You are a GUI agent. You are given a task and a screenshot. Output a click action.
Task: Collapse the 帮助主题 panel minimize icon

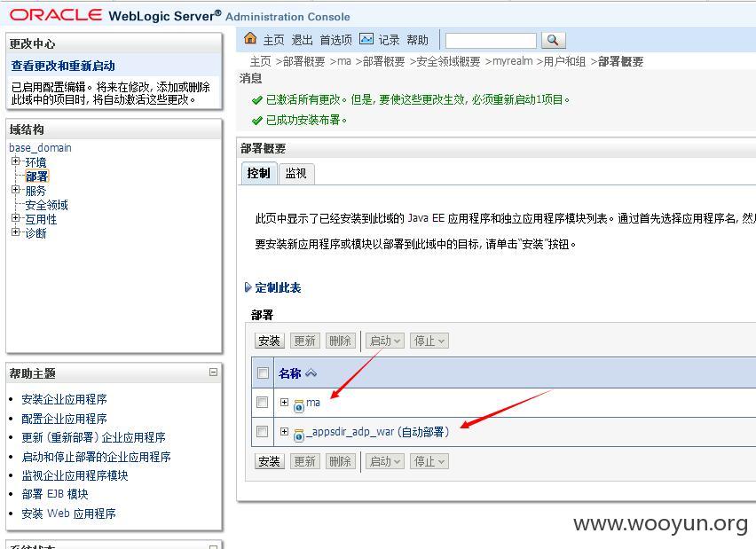[x=213, y=373]
